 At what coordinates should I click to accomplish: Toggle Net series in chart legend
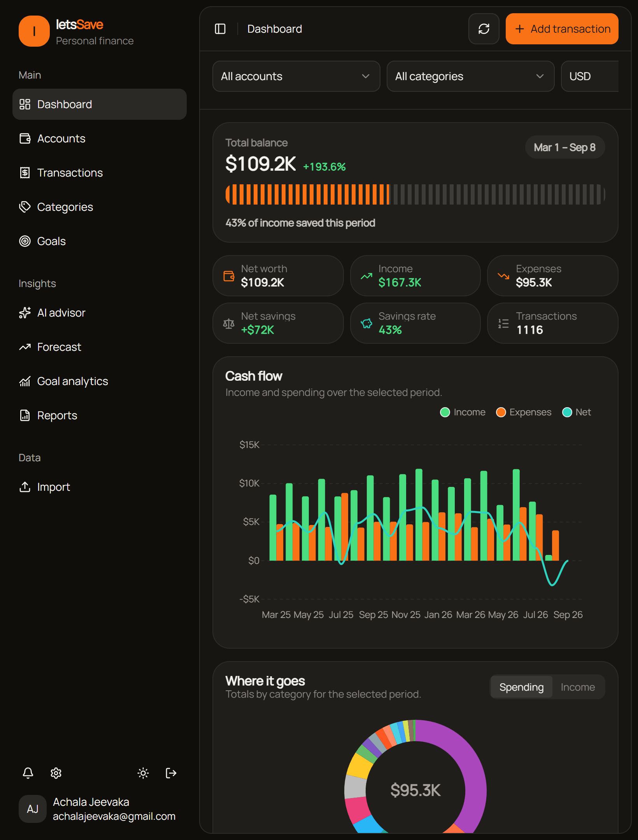coord(577,412)
